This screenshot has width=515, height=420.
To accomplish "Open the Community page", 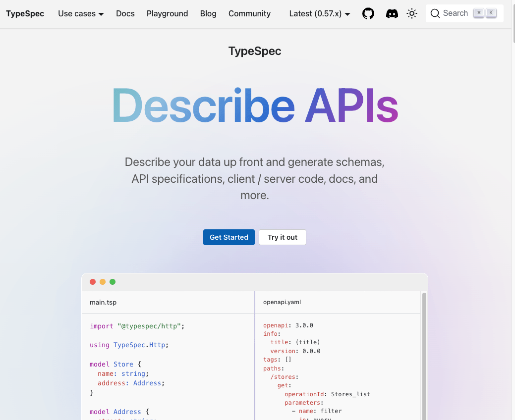I will tap(250, 13).
